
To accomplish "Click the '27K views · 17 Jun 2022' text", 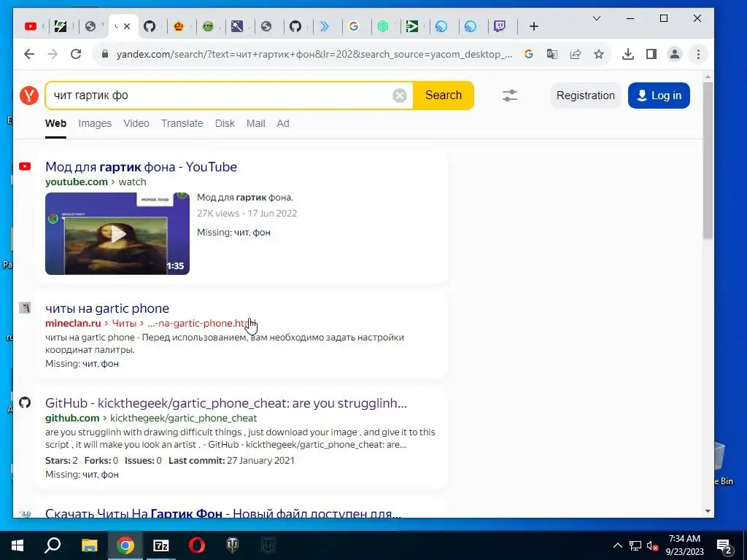I will pyautogui.click(x=247, y=214).
